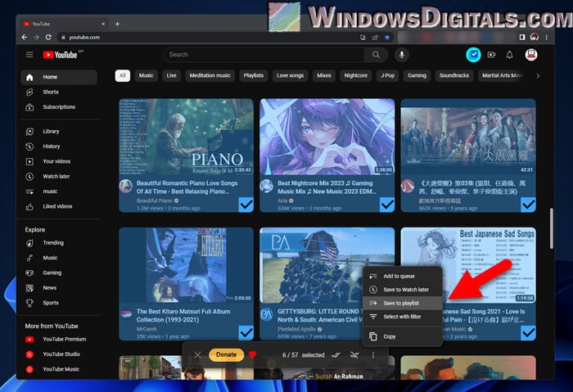This screenshot has height=392, width=573.
Task: Click the Nightcore anime girl thumbnail
Action: (327, 137)
